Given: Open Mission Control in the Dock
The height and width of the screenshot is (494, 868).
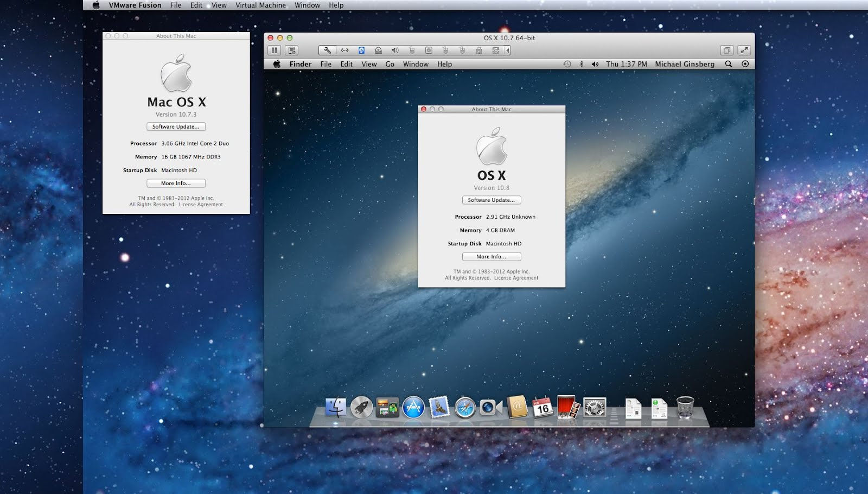Looking at the screenshot, I should (x=387, y=407).
